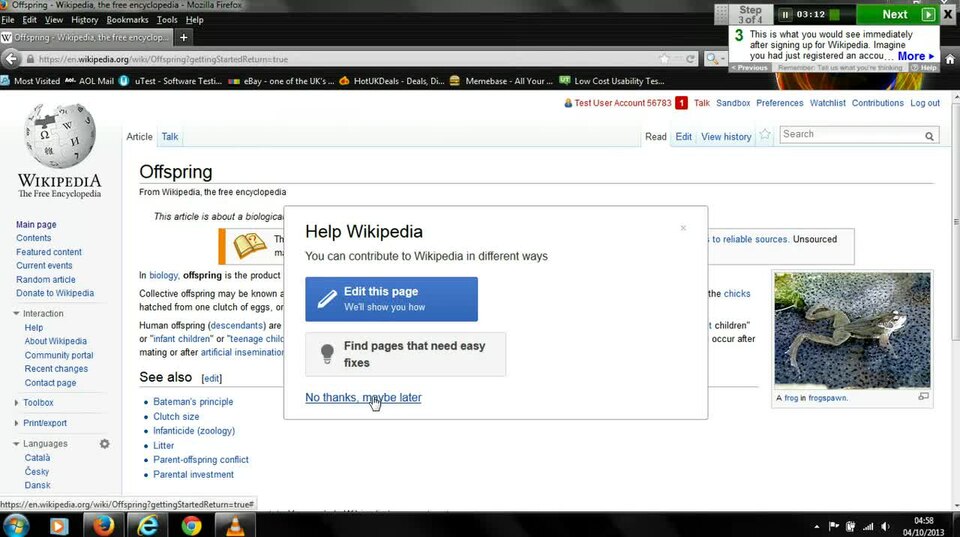Open the Random article link
Image resolution: width=960 pixels, height=537 pixels.
coord(46,279)
